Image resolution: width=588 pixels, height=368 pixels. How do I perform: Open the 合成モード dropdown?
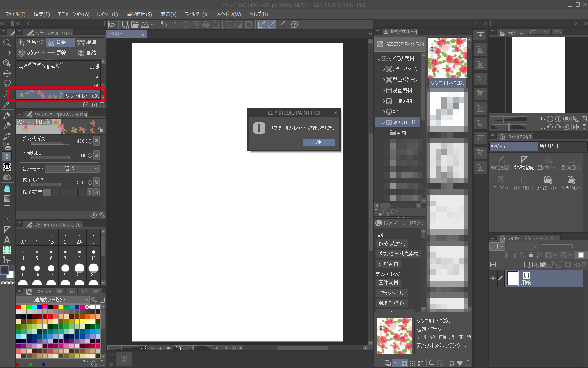(72, 169)
